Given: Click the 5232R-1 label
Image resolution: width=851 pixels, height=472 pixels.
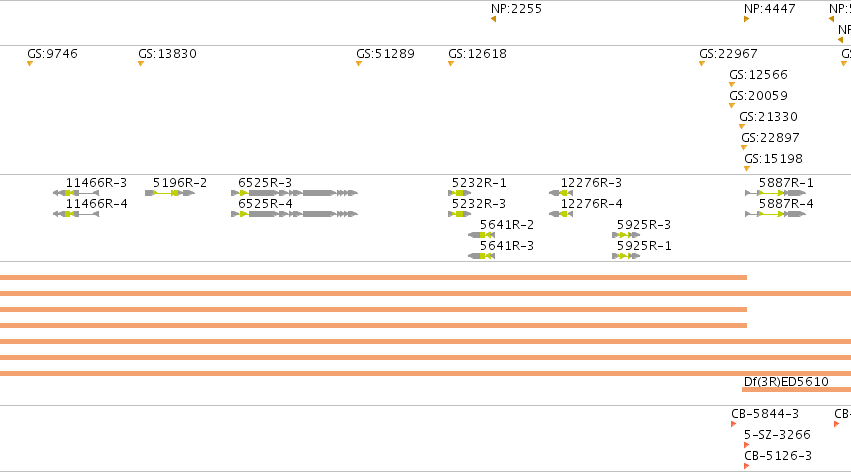Looking at the screenshot, I should (x=479, y=183).
